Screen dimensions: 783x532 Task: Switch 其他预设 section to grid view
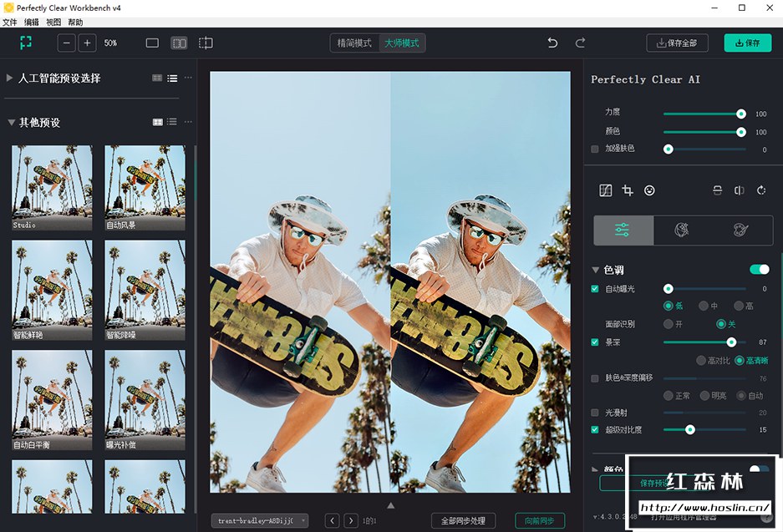(157, 122)
